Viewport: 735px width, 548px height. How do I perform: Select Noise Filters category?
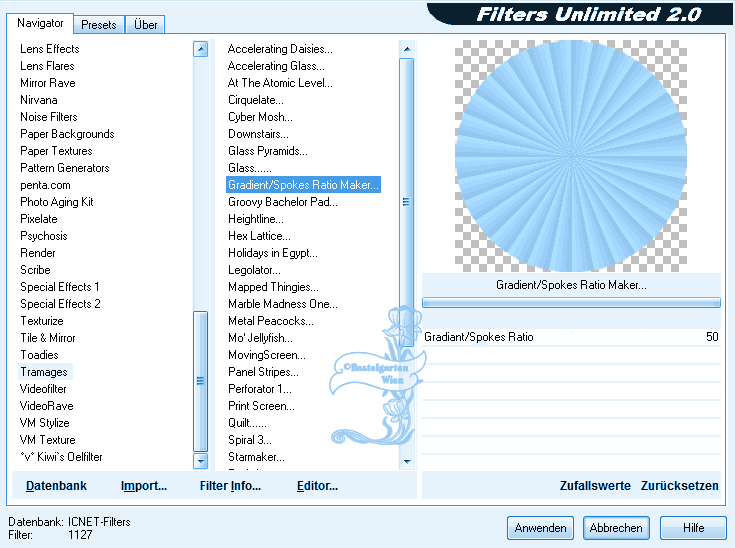coord(49,117)
